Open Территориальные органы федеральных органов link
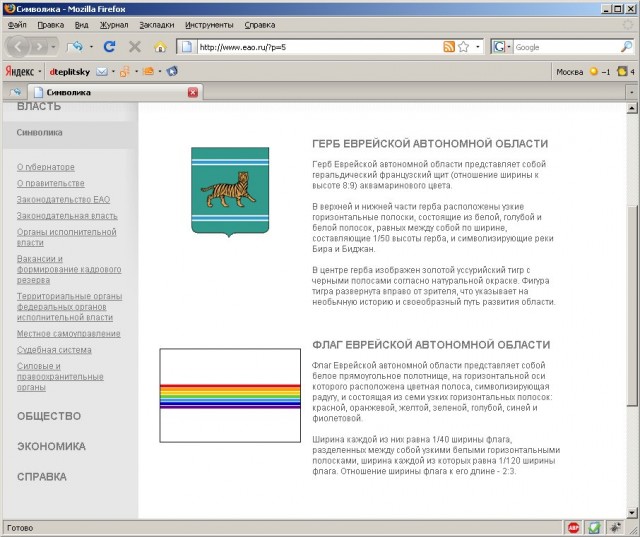 tap(69, 307)
